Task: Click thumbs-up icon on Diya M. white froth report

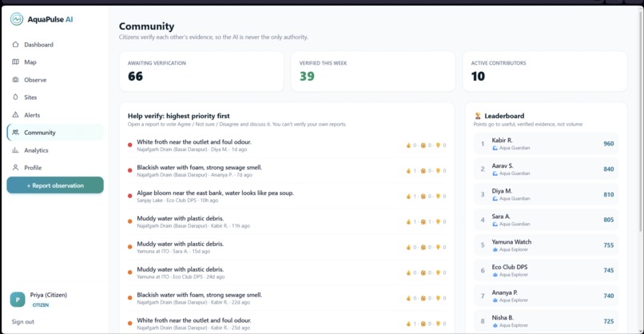Action: (408, 145)
